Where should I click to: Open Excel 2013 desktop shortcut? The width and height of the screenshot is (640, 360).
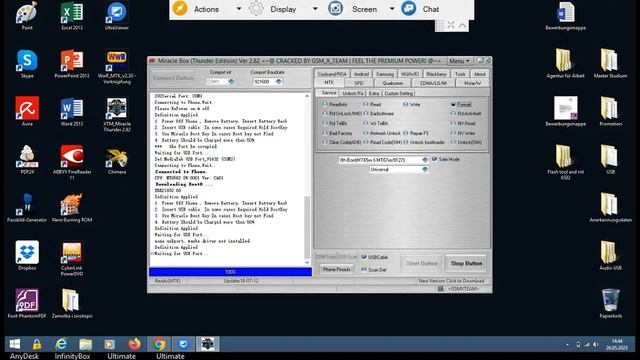point(72,16)
